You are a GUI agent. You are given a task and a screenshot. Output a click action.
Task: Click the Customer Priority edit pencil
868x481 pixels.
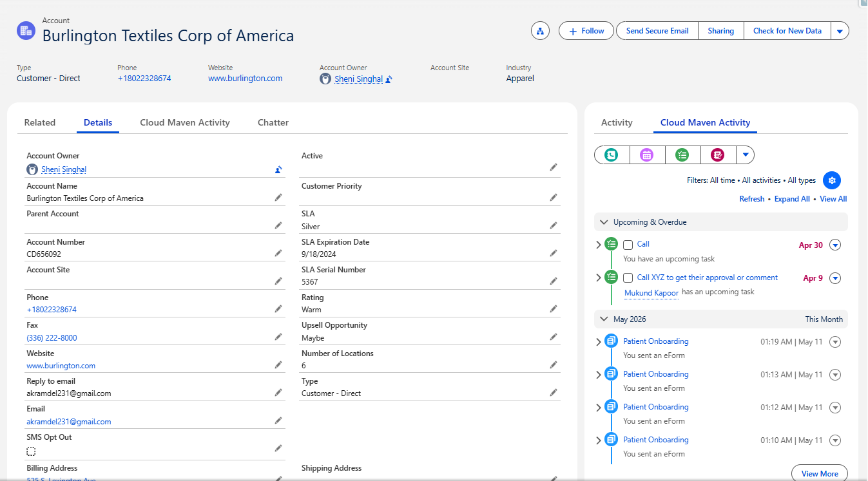[554, 198]
